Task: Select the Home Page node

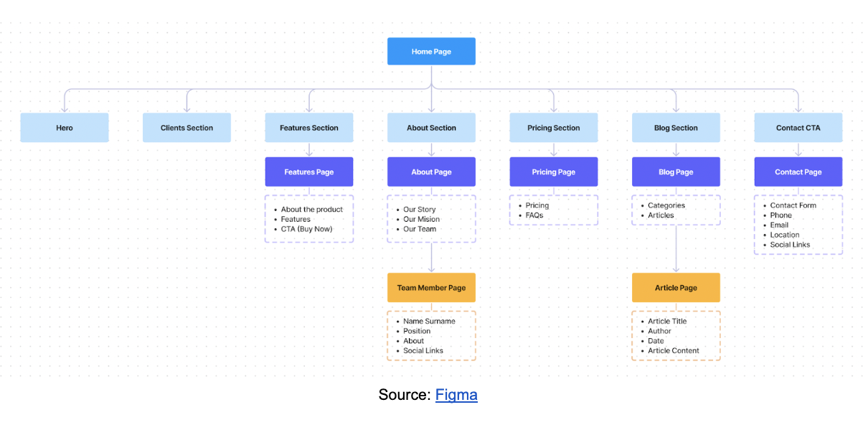Action: tap(431, 52)
